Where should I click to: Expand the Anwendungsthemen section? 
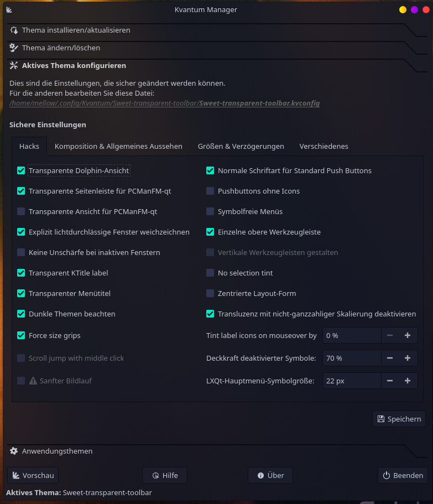[57, 451]
